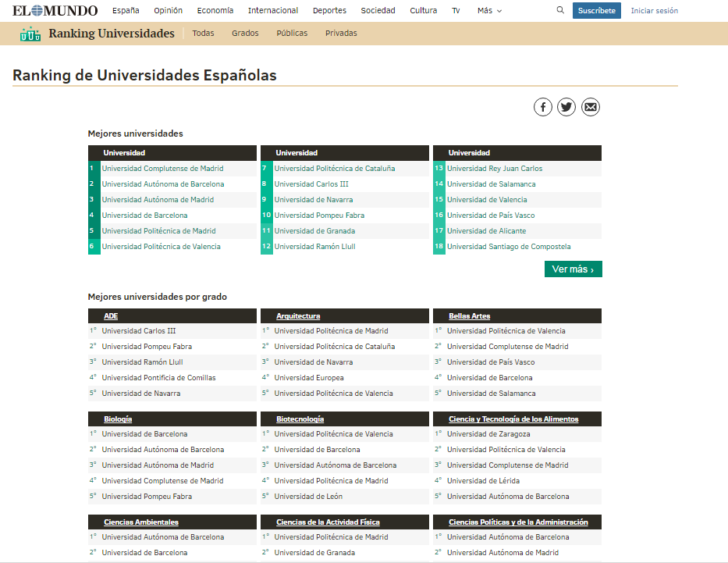Click Universidad Europea in Arquitectura list
728x563 pixels.
click(x=309, y=378)
